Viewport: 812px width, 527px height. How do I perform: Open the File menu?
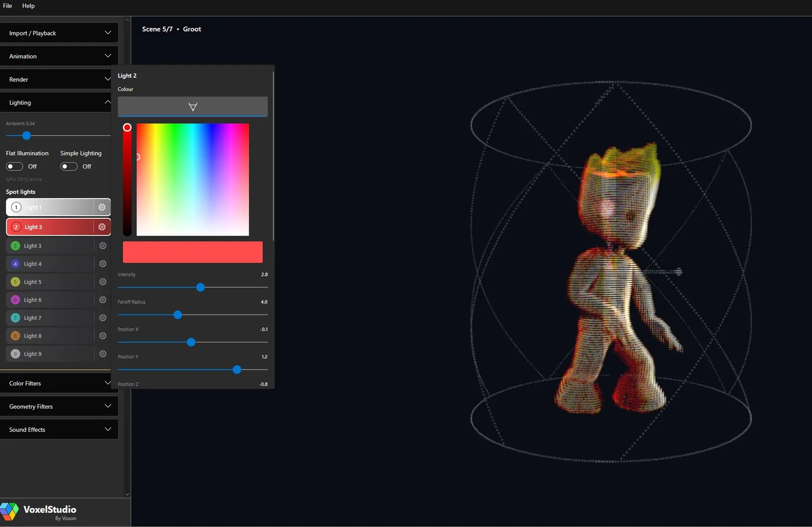tap(8, 6)
